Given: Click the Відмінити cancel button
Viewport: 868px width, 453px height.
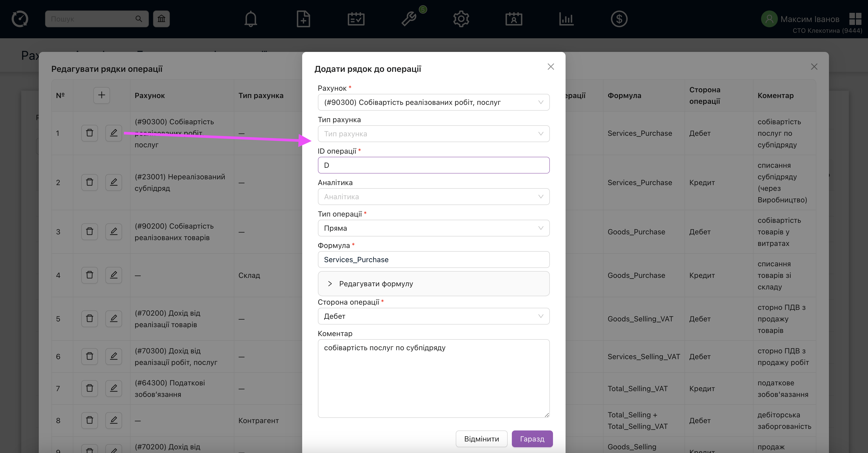Looking at the screenshot, I should (481, 439).
